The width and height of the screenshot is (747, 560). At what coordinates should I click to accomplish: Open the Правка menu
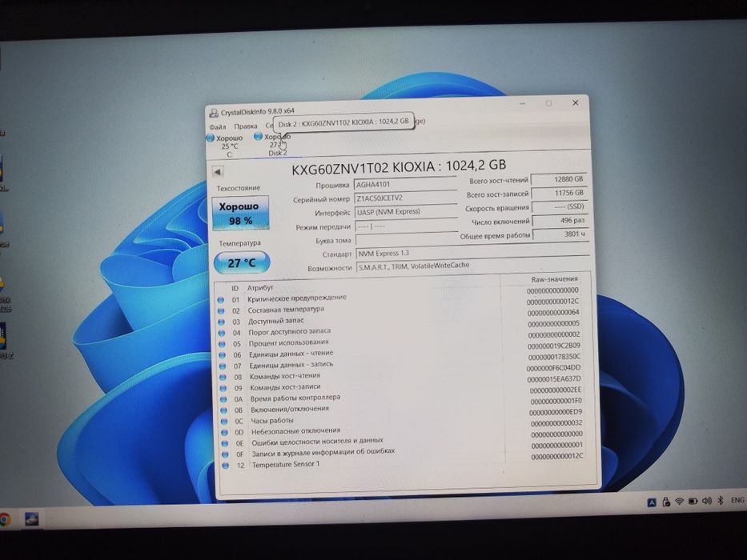point(245,126)
